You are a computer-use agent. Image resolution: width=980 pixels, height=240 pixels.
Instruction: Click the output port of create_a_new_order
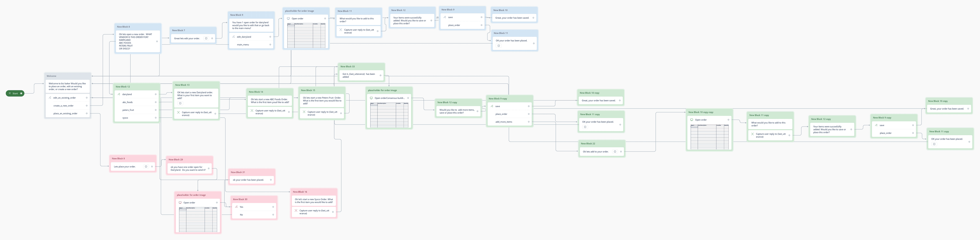click(87, 106)
